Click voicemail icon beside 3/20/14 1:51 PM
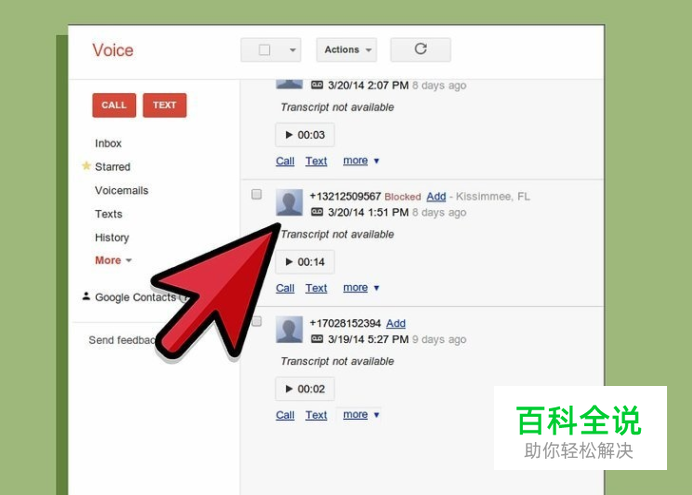The image size is (692, 495). coord(317,212)
